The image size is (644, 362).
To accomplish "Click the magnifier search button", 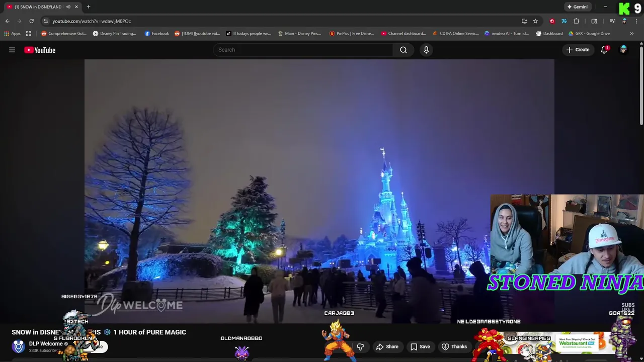I will tap(404, 50).
